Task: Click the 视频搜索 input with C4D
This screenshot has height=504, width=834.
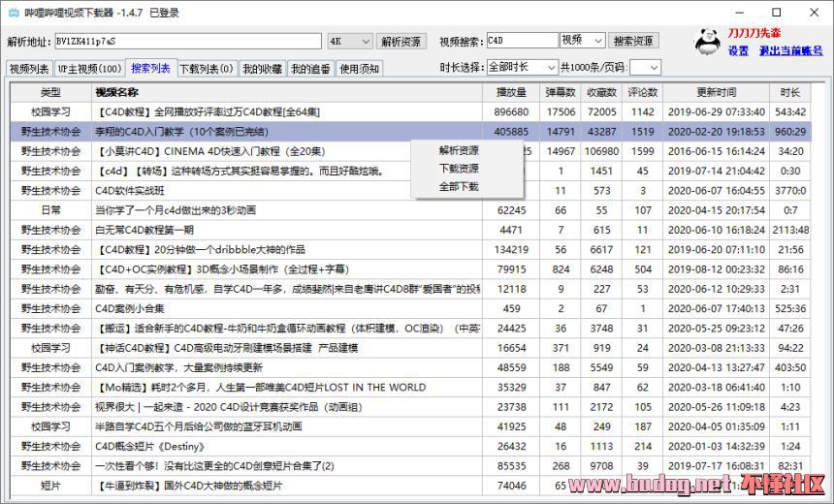Action: tap(523, 41)
